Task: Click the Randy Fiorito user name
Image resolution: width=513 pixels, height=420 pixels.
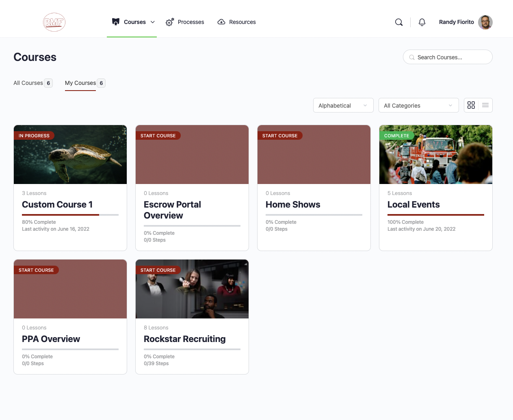Action: tap(457, 22)
